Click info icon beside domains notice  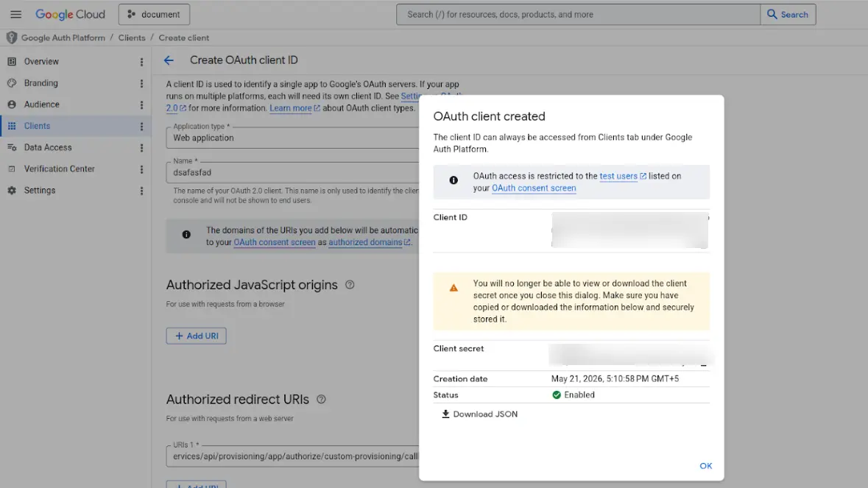coord(186,235)
